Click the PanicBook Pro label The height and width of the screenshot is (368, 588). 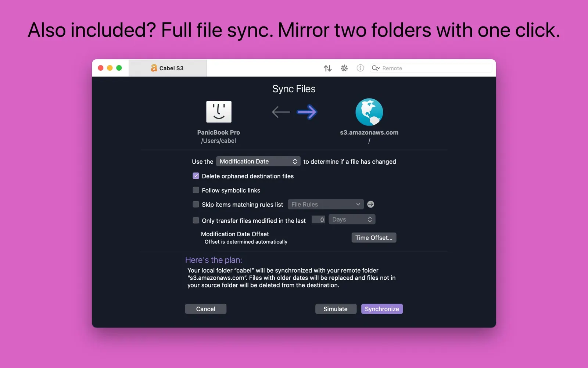[x=219, y=132]
